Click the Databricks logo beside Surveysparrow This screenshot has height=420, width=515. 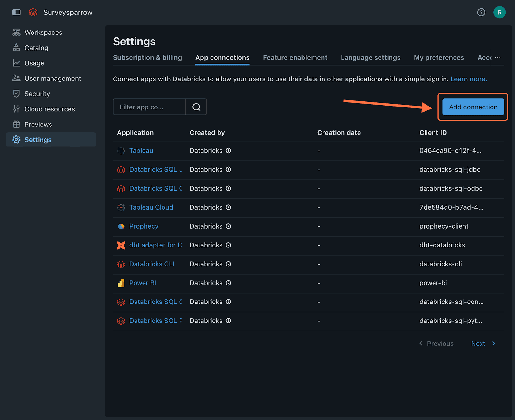pos(33,12)
